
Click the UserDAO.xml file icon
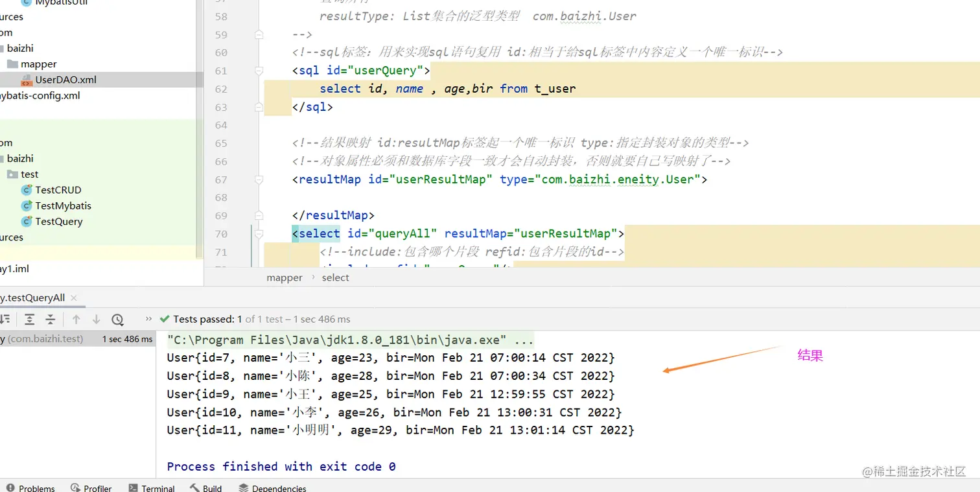(x=26, y=80)
